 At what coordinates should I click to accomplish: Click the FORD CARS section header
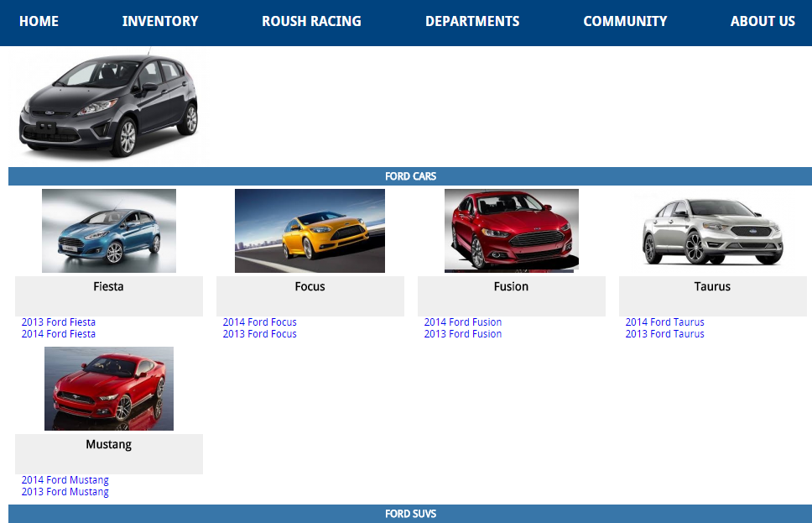pos(410,176)
